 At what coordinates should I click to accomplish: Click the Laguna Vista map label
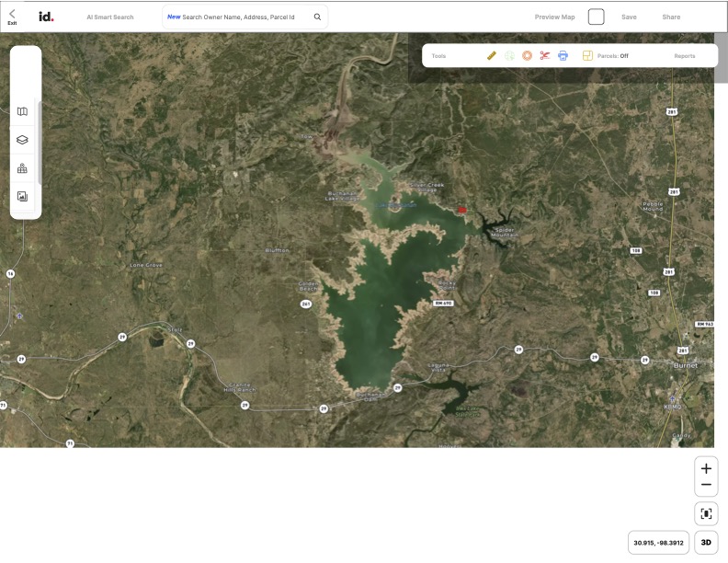[438, 367]
